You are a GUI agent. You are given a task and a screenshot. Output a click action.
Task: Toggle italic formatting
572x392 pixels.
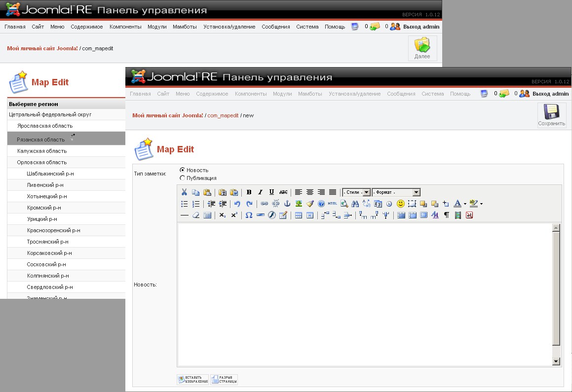point(260,192)
